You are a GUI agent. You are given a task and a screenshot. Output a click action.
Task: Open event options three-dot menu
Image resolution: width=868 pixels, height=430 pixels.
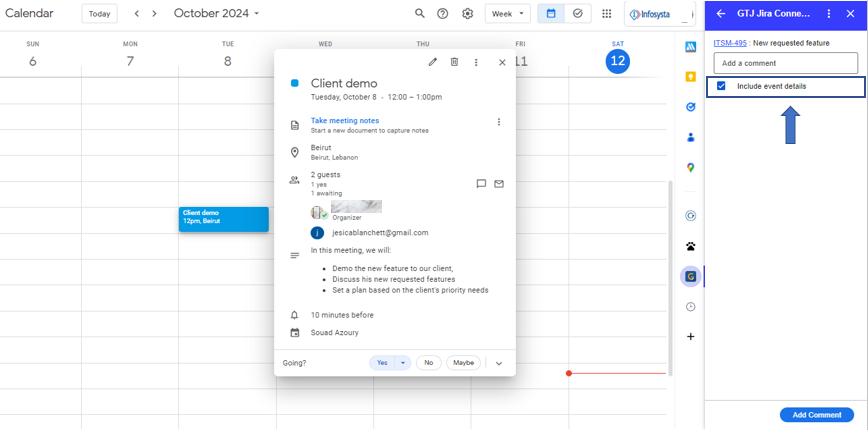476,62
